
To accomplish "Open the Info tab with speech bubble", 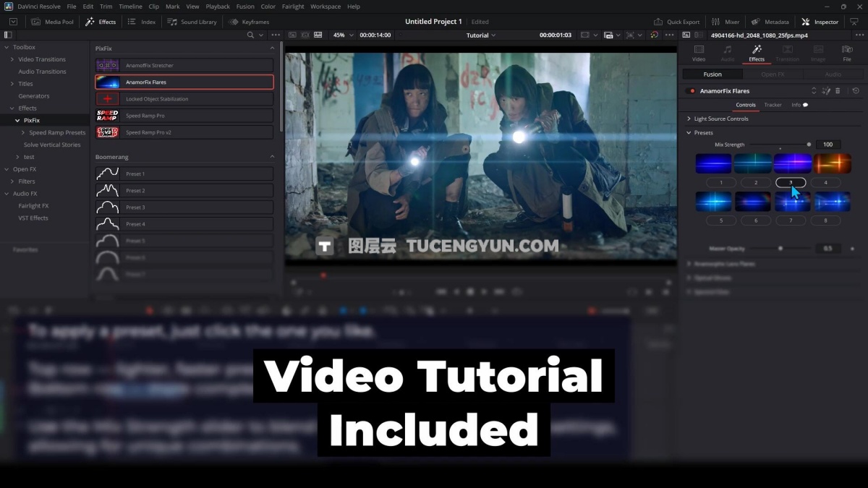I will pyautogui.click(x=799, y=105).
